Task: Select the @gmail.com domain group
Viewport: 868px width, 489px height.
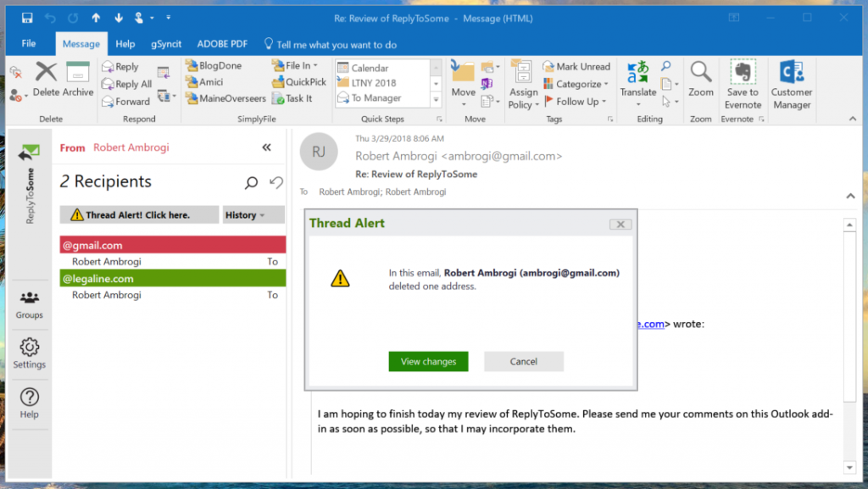Action: (173, 245)
